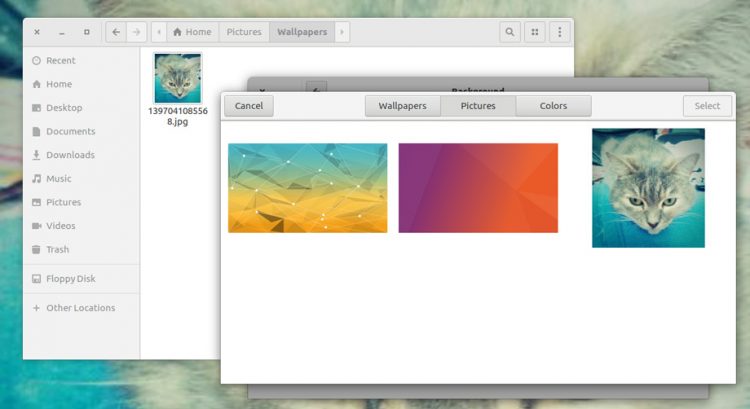Open Videos label in the sidebar
This screenshot has width=750, height=409.
pyautogui.click(x=61, y=226)
